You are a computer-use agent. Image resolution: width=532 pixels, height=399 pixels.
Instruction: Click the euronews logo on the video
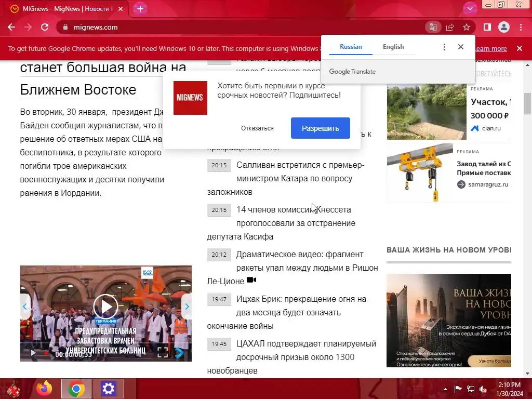[147, 272]
